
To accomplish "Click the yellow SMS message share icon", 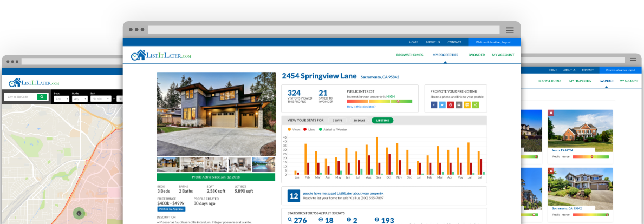I will [x=467, y=105].
